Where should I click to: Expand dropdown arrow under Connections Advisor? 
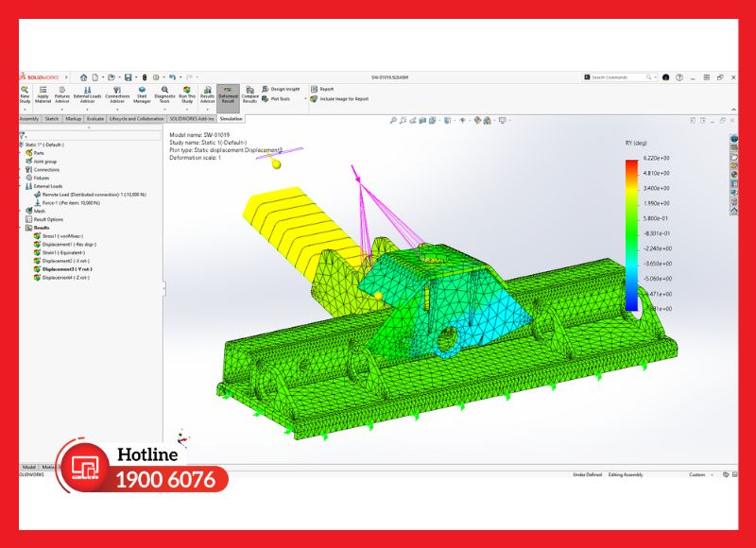(117, 110)
